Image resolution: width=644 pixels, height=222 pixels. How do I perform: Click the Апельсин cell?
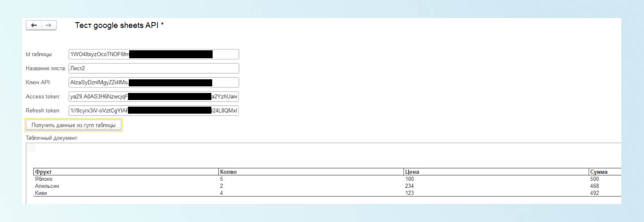(x=126, y=186)
